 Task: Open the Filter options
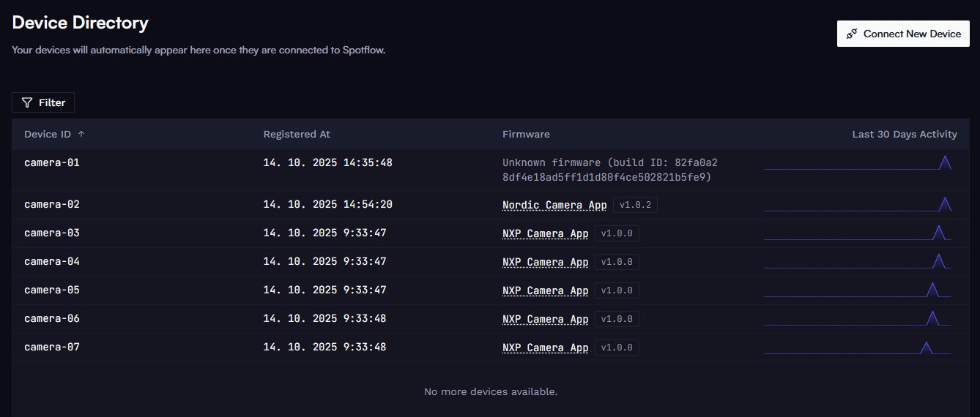point(43,102)
